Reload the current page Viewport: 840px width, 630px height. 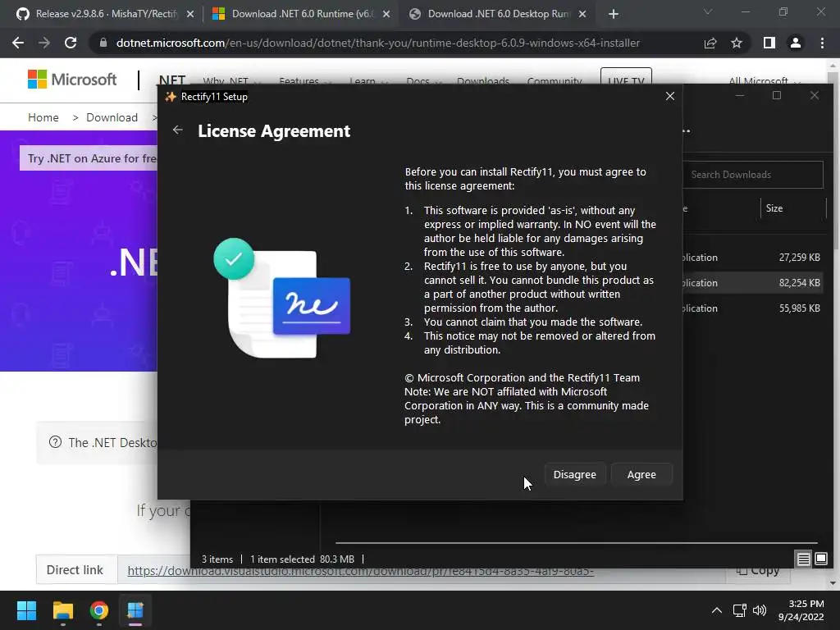coord(71,43)
